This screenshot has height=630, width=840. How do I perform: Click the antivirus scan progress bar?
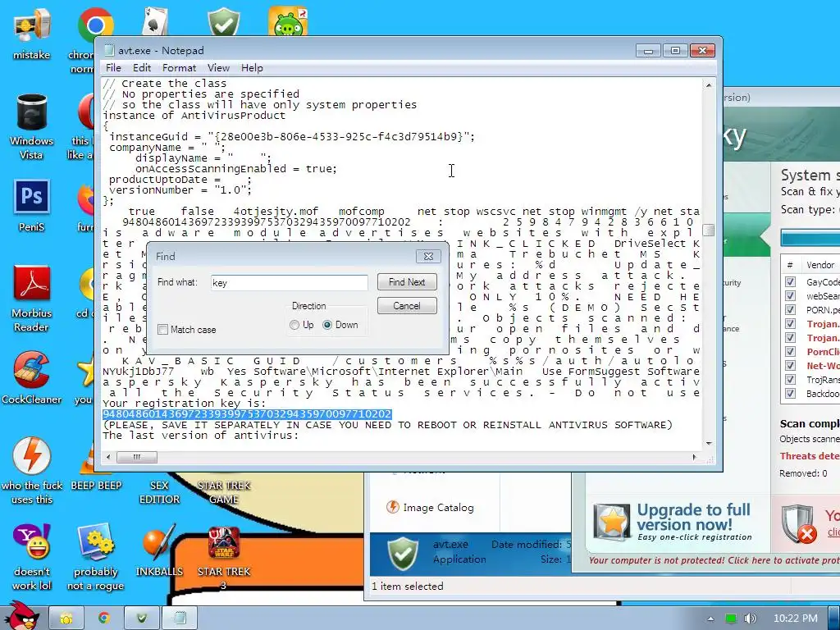point(810,238)
